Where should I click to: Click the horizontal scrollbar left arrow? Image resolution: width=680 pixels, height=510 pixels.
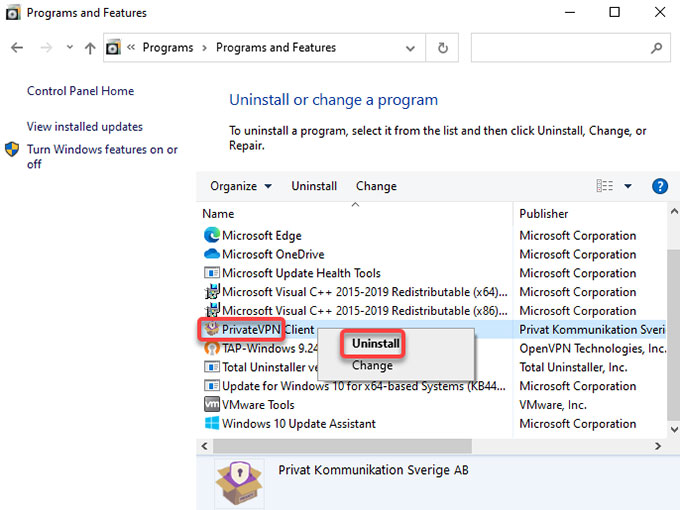[x=205, y=446]
